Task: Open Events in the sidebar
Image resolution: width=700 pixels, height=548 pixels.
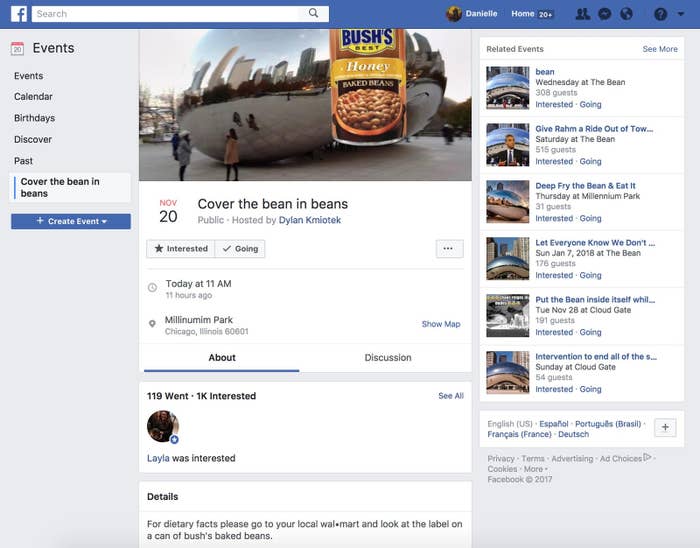Action: [29, 76]
